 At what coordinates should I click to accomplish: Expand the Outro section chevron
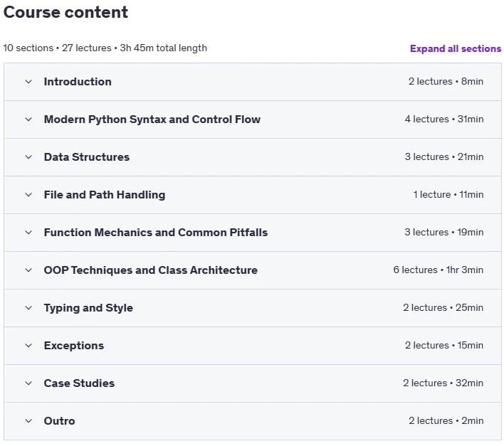click(x=28, y=421)
